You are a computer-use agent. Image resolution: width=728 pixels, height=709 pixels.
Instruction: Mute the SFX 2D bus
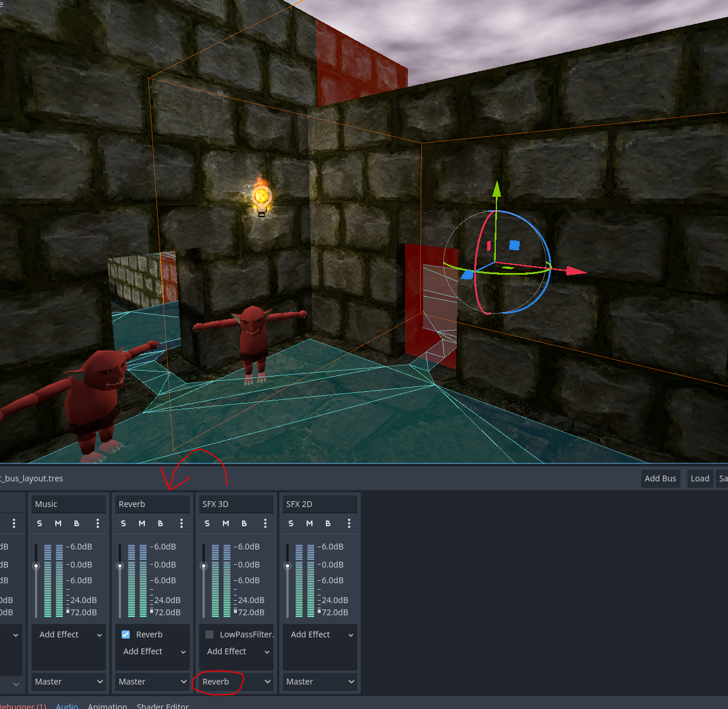coord(310,523)
